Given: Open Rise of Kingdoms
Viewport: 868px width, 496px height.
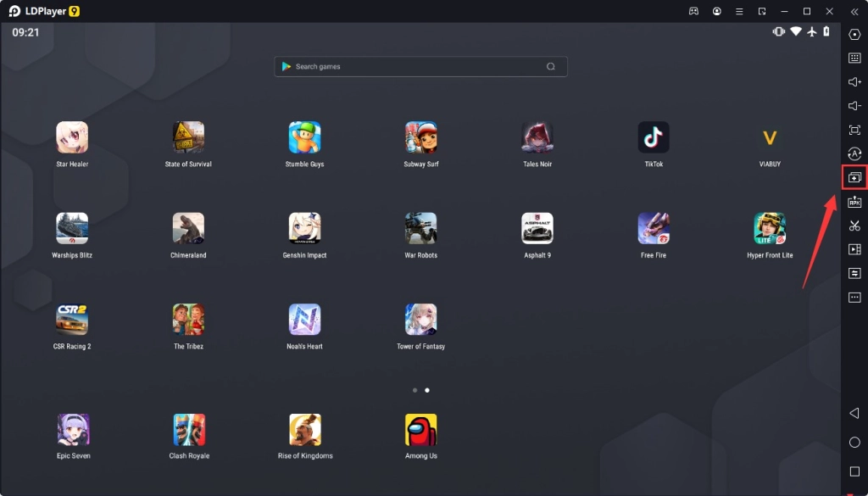Looking at the screenshot, I should (x=305, y=430).
